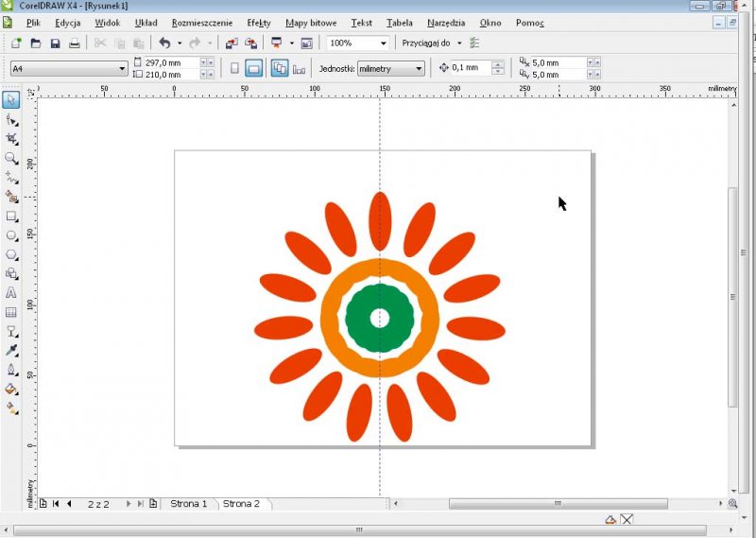Screen dimensions: 756x538
Task: Select the Rectangle tool
Action: [x=11, y=216]
